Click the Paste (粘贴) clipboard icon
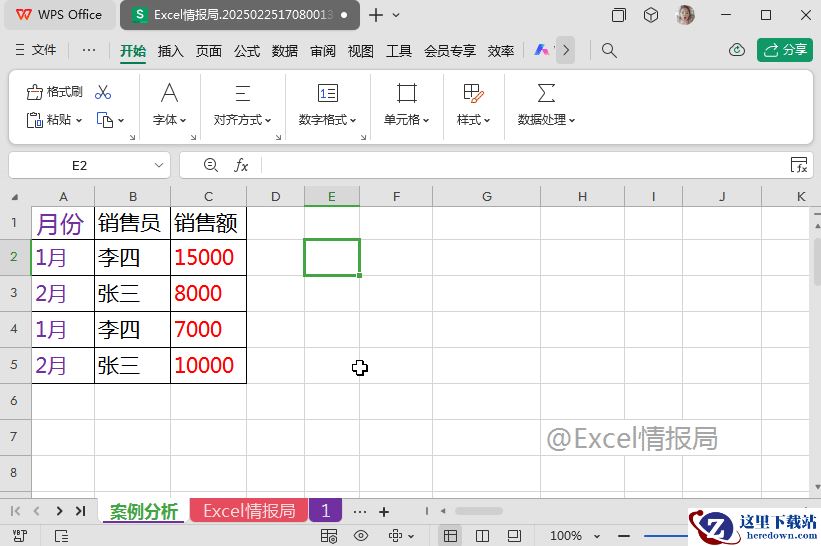This screenshot has width=821, height=546. 35,120
